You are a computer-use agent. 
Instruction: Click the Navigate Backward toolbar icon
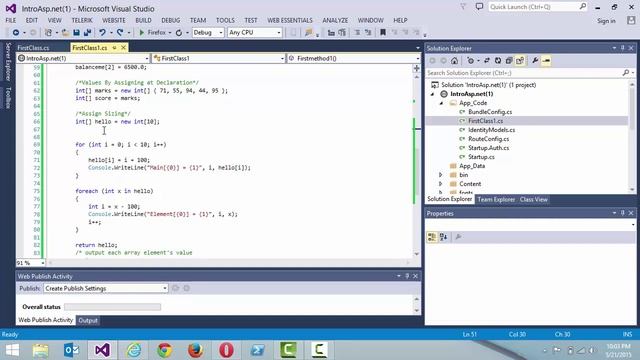click(x=16, y=32)
